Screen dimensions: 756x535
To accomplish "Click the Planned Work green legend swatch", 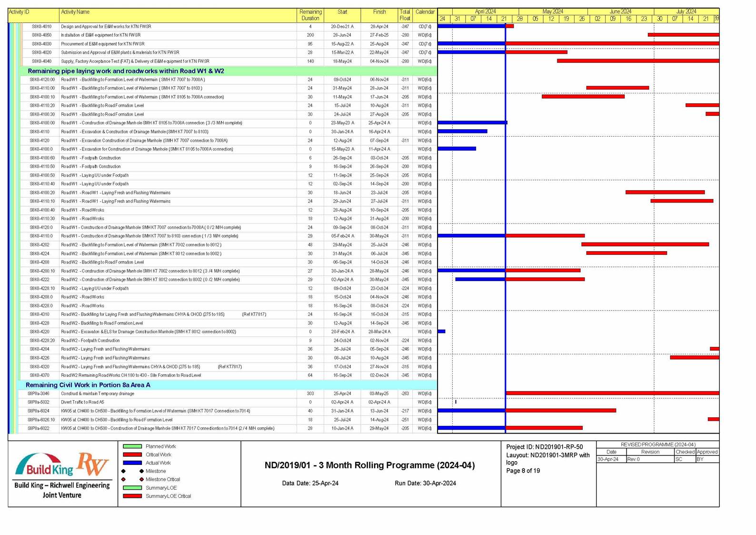I will 132,446.
